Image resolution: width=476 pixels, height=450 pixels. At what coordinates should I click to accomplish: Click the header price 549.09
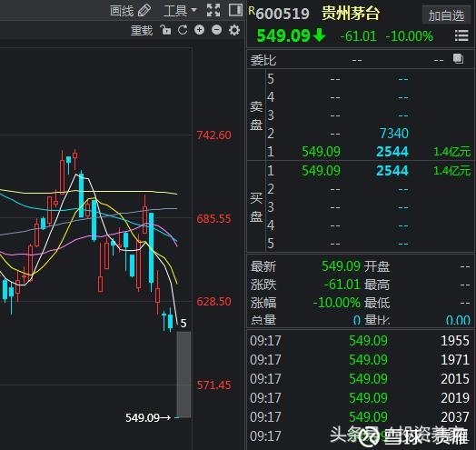[283, 35]
